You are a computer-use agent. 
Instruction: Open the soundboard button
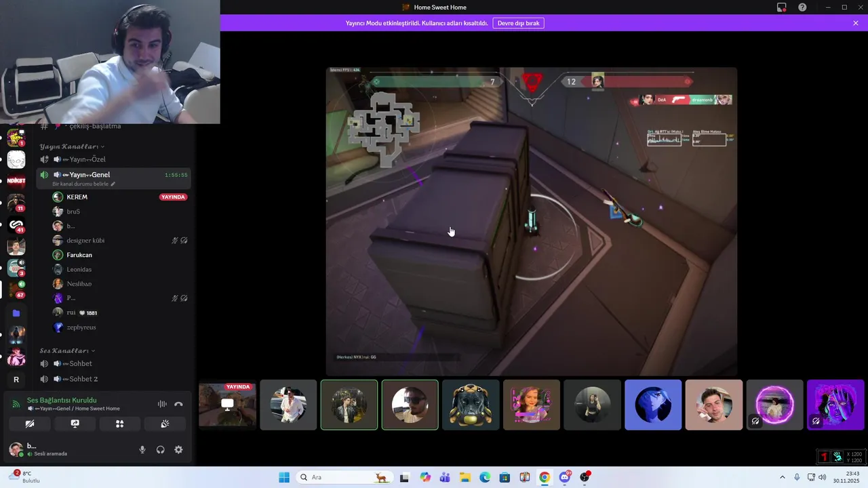tap(165, 424)
